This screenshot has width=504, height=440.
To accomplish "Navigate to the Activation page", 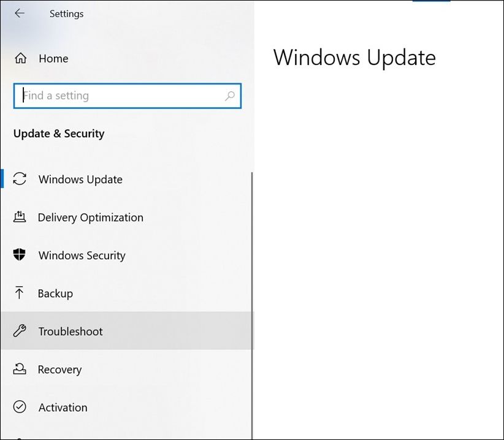I will (x=63, y=408).
